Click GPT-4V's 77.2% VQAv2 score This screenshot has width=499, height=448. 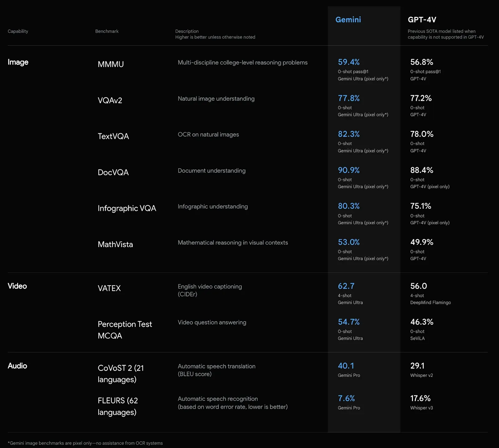coord(421,98)
